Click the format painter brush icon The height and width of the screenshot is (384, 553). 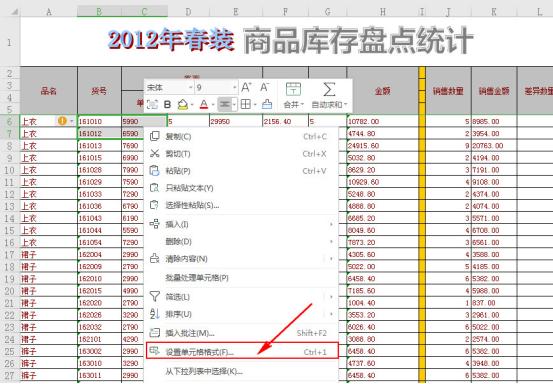tap(267, 104)
